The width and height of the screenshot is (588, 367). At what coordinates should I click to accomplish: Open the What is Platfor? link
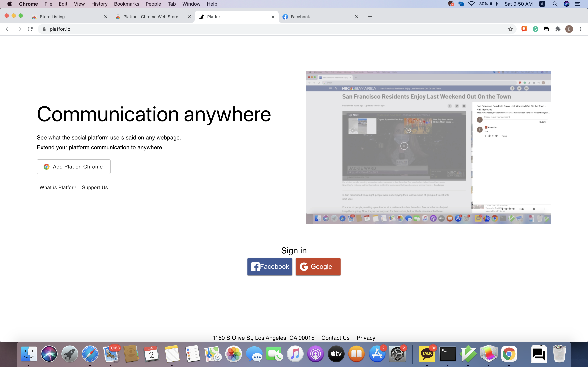[58, 187]
